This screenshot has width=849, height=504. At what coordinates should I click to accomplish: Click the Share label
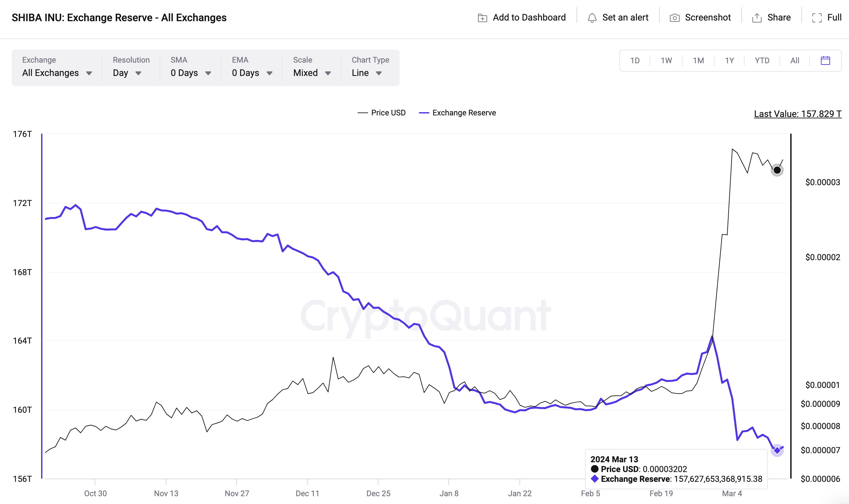click(779, 17)
